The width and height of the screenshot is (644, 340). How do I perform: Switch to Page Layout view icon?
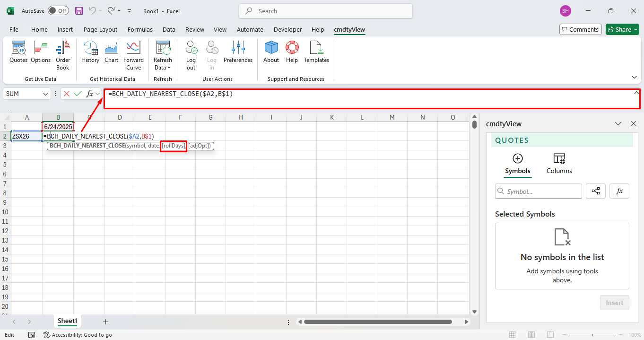[531, 335]
